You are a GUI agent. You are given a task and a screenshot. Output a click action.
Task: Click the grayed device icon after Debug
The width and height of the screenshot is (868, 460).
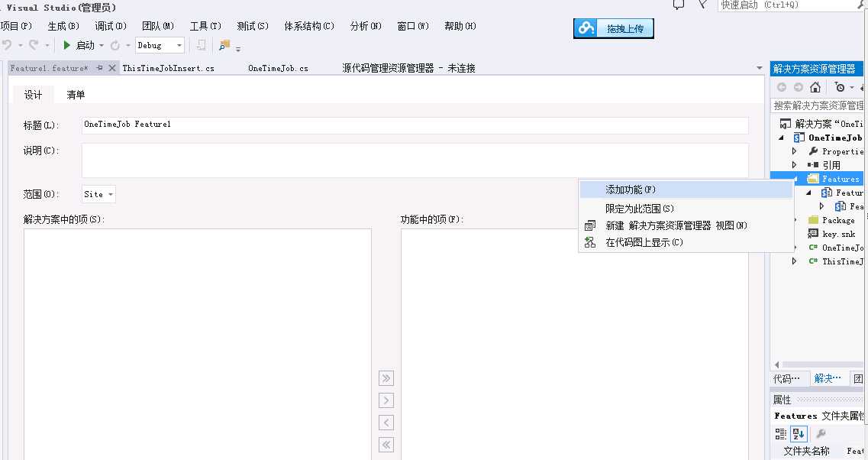tap(201, 45)
